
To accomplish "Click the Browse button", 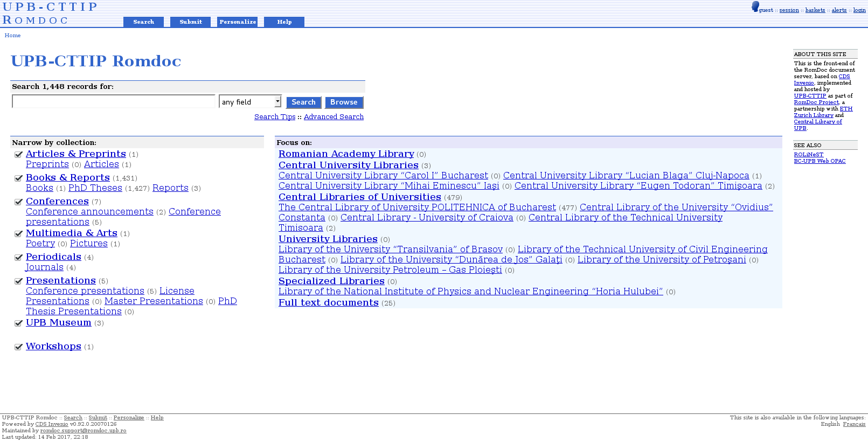I will 344,102.
